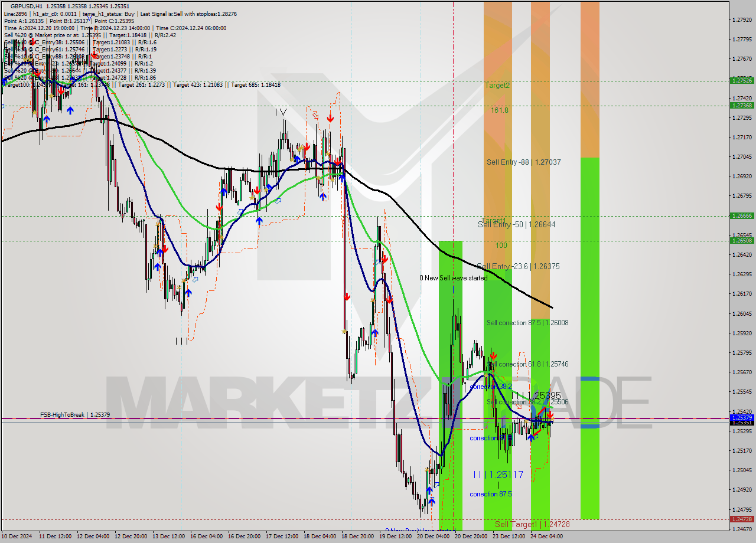Click the 'Point A:1.26135' info line
This screenshot has height=543, width=756.
(x=24, y=21)
